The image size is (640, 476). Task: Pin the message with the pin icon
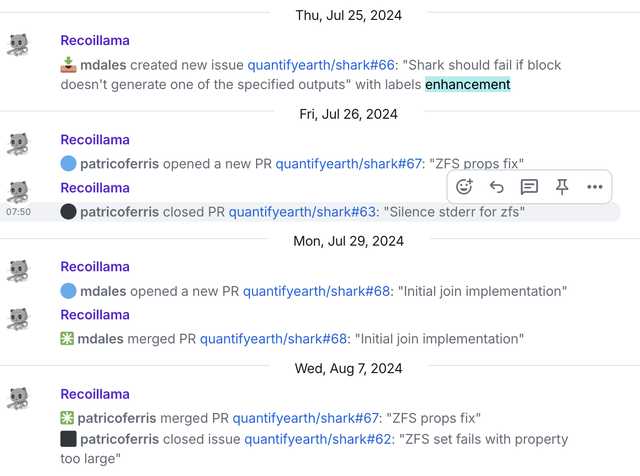562,186
